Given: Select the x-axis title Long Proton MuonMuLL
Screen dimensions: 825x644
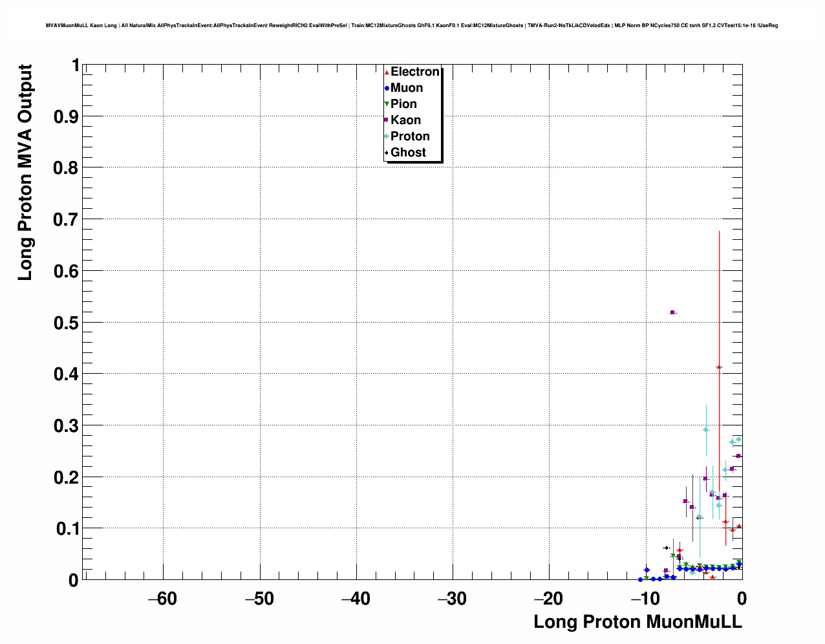Looking at the screenshot, I should (x=637, y=622).
